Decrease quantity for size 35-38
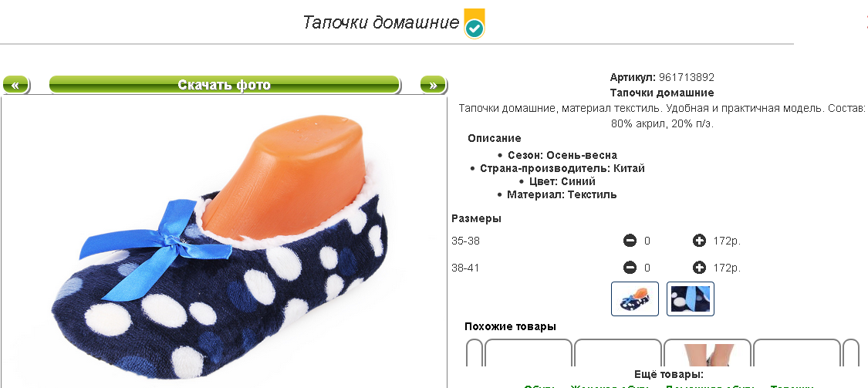868x388 pixels. pos(630,241)
